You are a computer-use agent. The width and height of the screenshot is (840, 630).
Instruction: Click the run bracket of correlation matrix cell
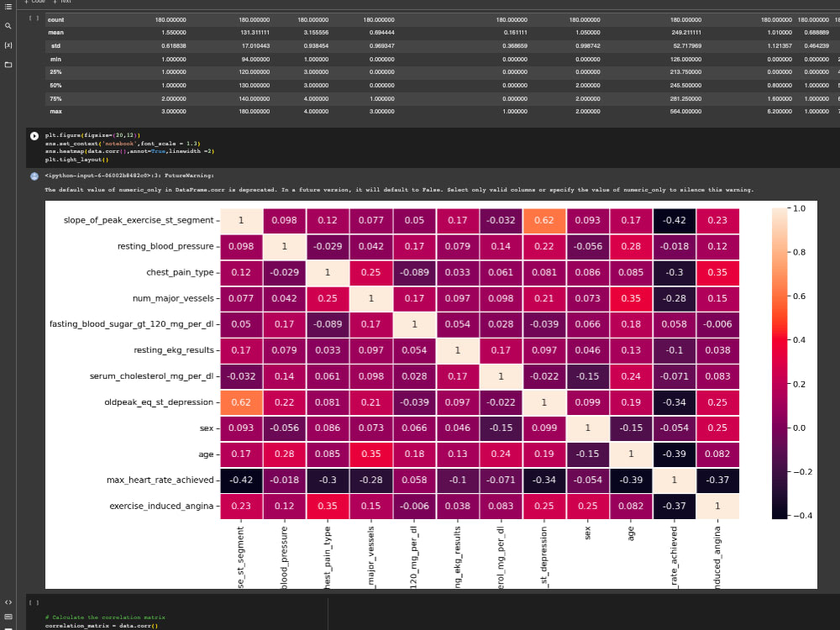[x=34, y=602]
